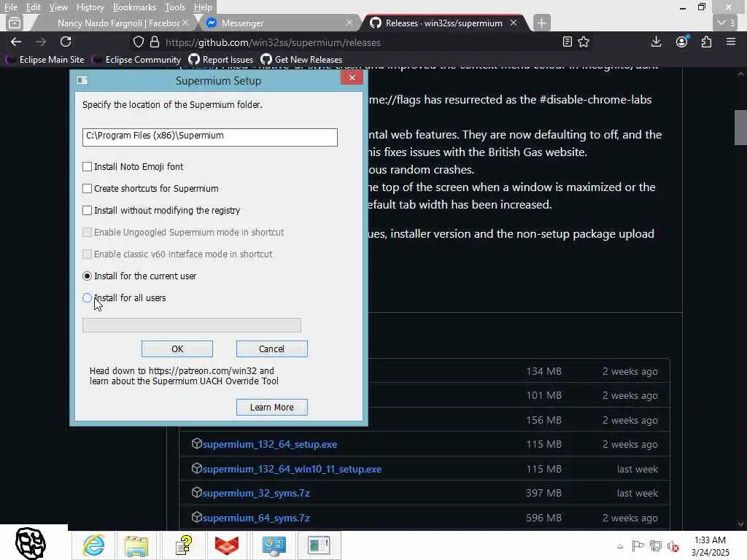Open the Eclipse Community bookmark
747x560 pixels.
136,60
